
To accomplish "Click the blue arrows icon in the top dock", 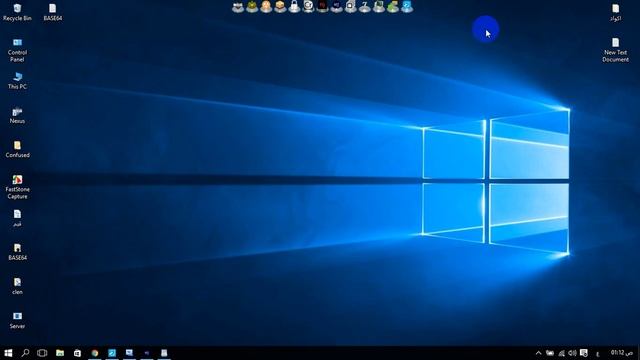I will pyautogui.click(x=407, y=7).
